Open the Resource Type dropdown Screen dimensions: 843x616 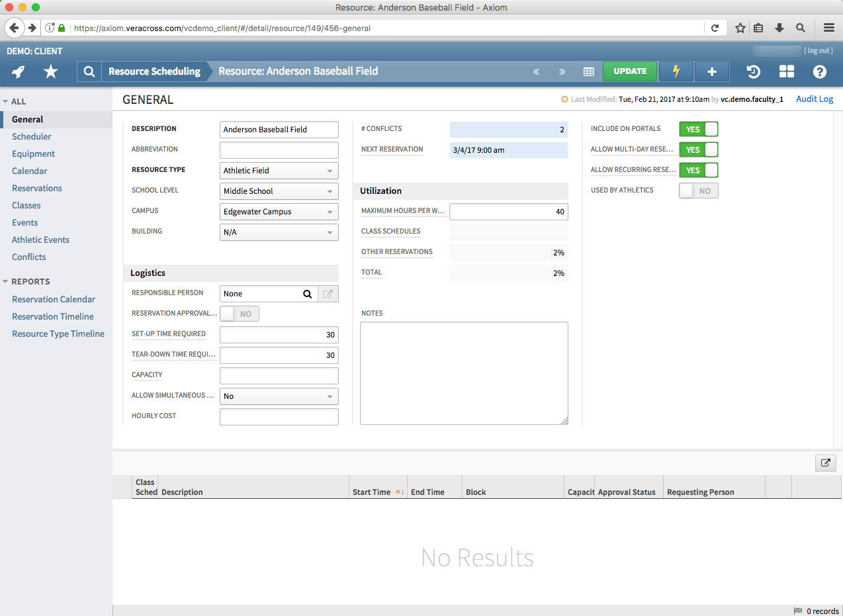(279, 171)
